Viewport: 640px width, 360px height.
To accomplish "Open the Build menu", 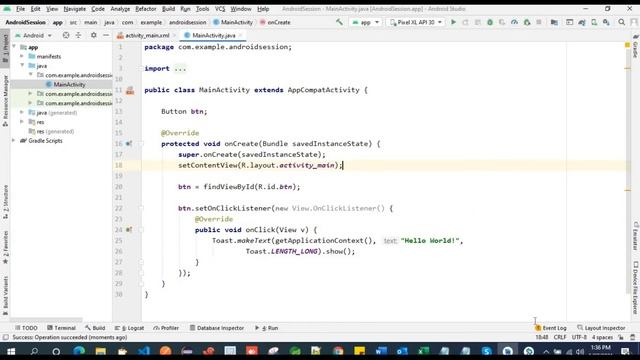I will coord(168,9).
